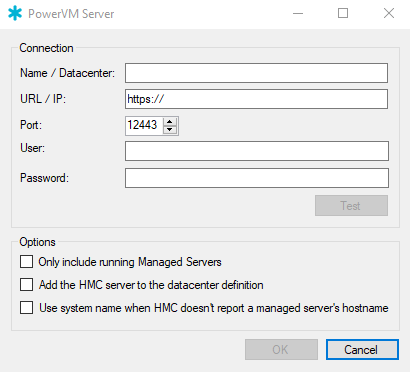Screen dimensions: 410x372
Task: Cancel the PowerVM Server dialog
Action: [362, 350]
